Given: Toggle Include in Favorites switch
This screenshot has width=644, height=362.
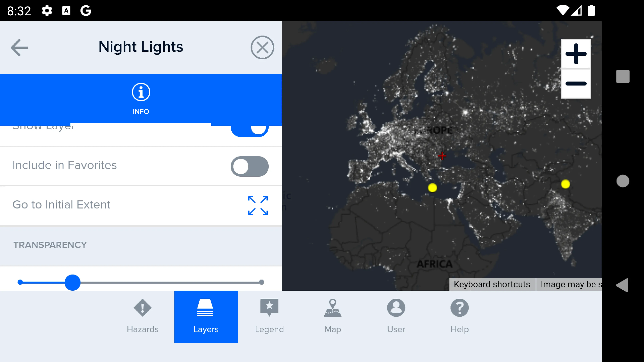Looking at the screenshot, I should [250, 166].
